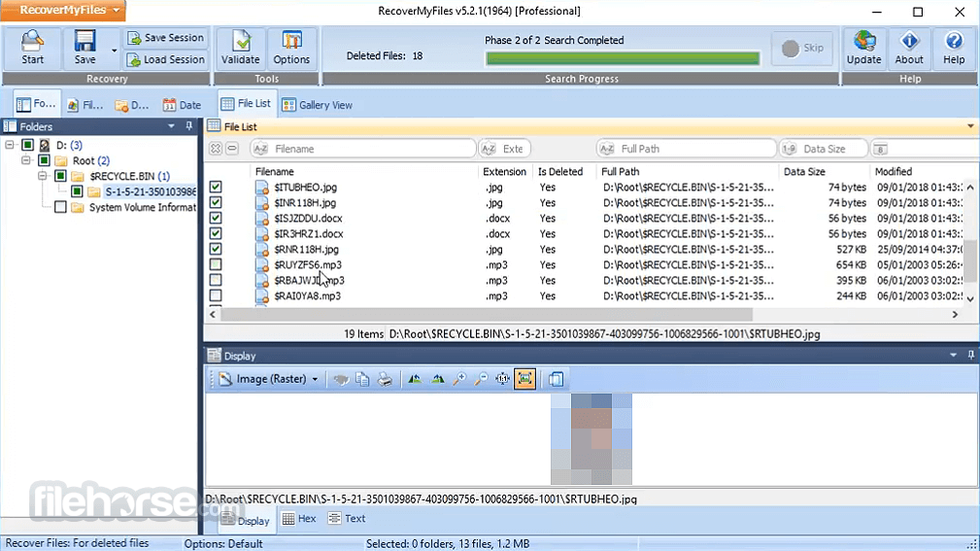Open the RecoverMyFiles application menu
Viewport: 980px width, 551px height.
pos(62,10)
